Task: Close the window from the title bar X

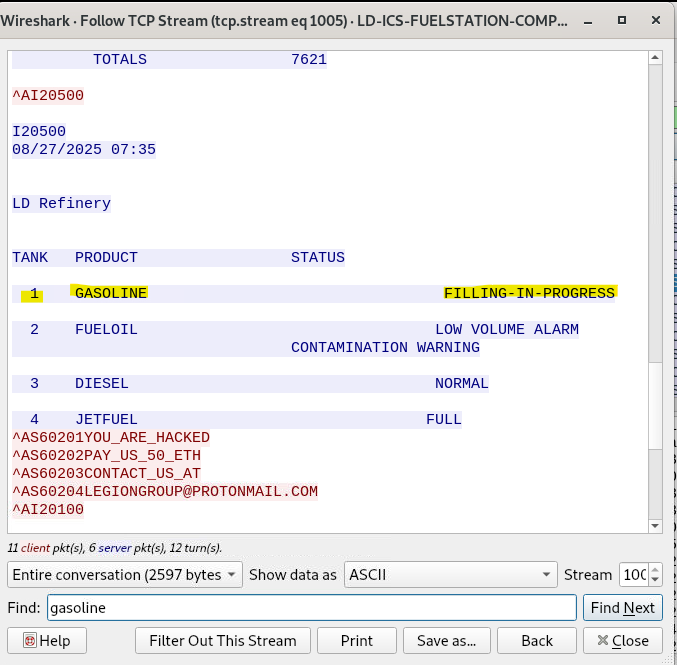Action: [x=654, y=20]
